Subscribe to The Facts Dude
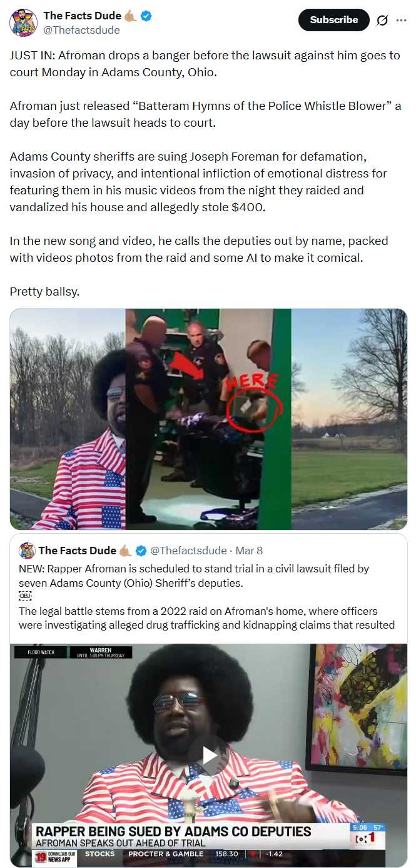Image resolution: width=416 pixels, height=868 pixels. coord(334,20)
